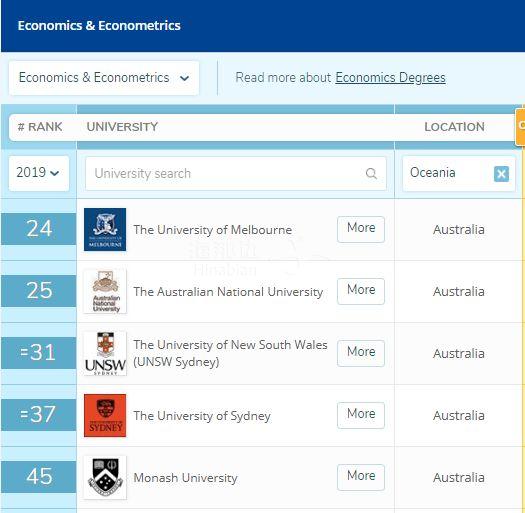Screen dimensions: 525x513
Task: Click the magnifier icon in university search
Action: coord(371,173)
